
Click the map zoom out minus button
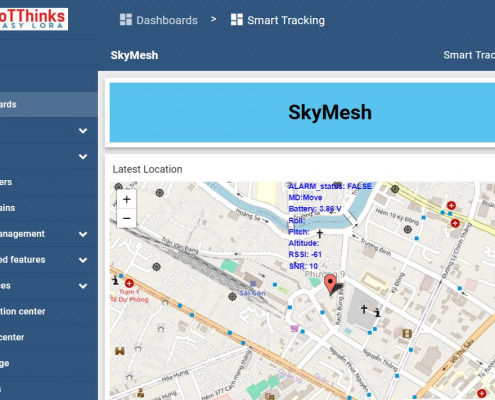[126, 218]
